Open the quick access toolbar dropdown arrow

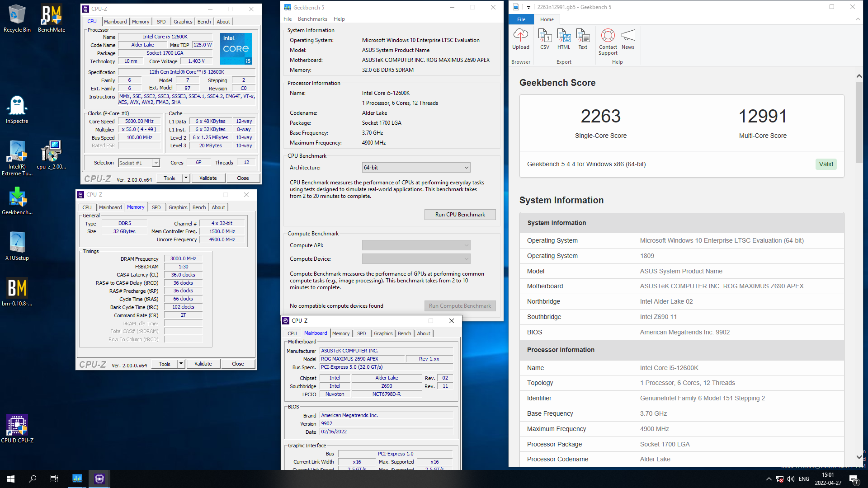(528, 7)
